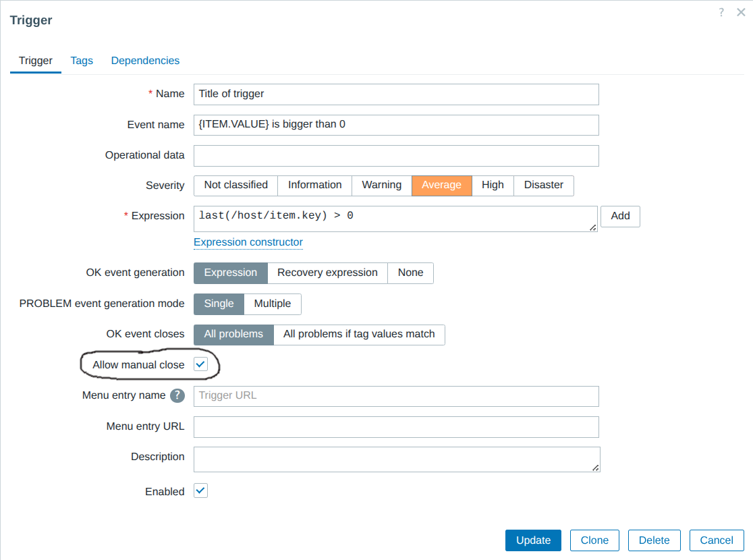
Task: Click Add next to the Expression field
Action: click(619, 216)
